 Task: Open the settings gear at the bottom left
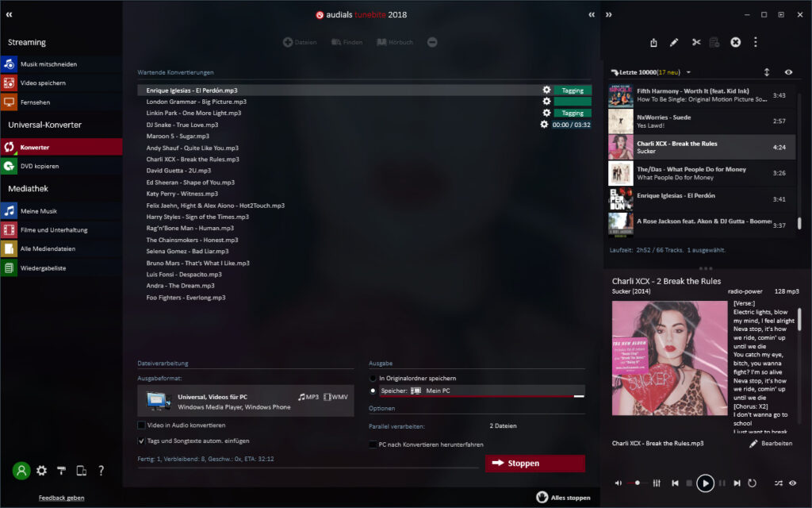(x=41, y=471)
